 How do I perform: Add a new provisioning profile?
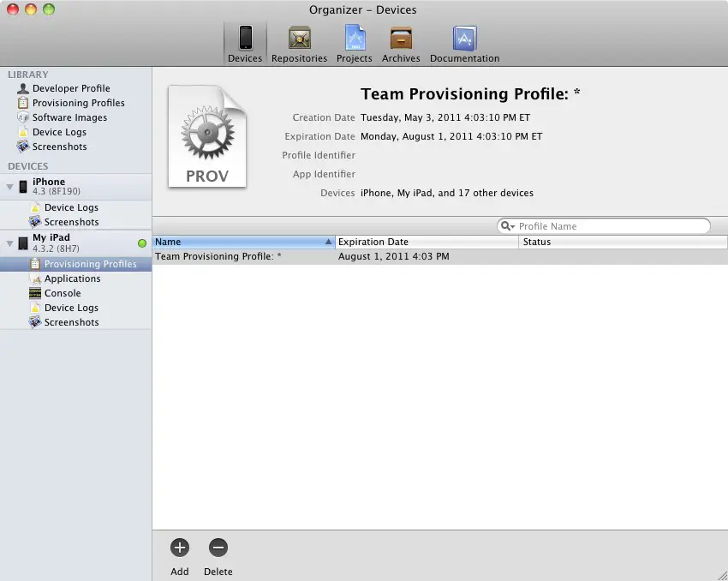point(179,548)
